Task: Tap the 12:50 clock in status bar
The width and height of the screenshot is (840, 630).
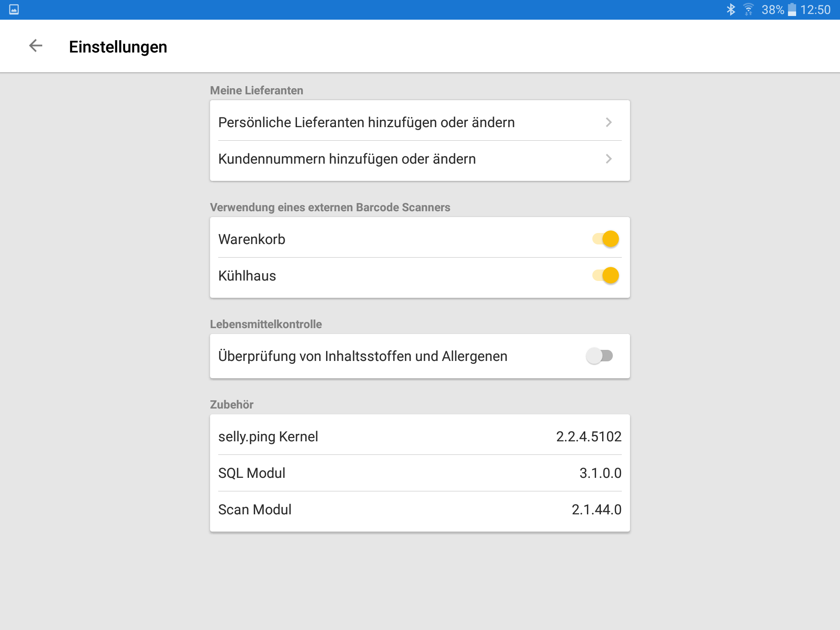Action: click(815, 9)
